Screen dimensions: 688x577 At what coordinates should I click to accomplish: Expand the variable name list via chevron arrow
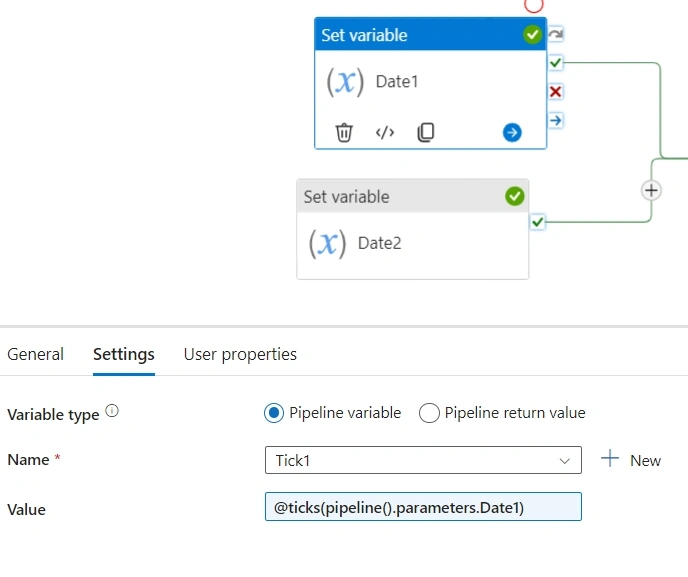565,461
